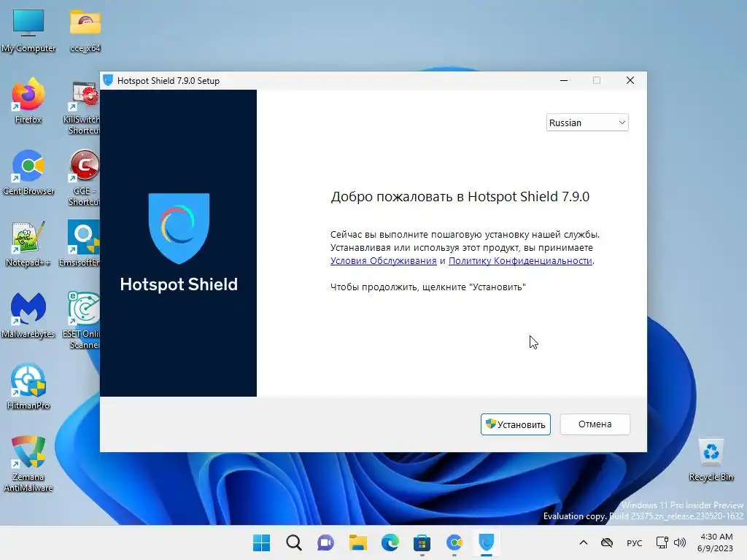The width and height of the screenshot is (747, 560).
Task: Select the CCE Shortcut desktop icon
Action: pos(84,178)
